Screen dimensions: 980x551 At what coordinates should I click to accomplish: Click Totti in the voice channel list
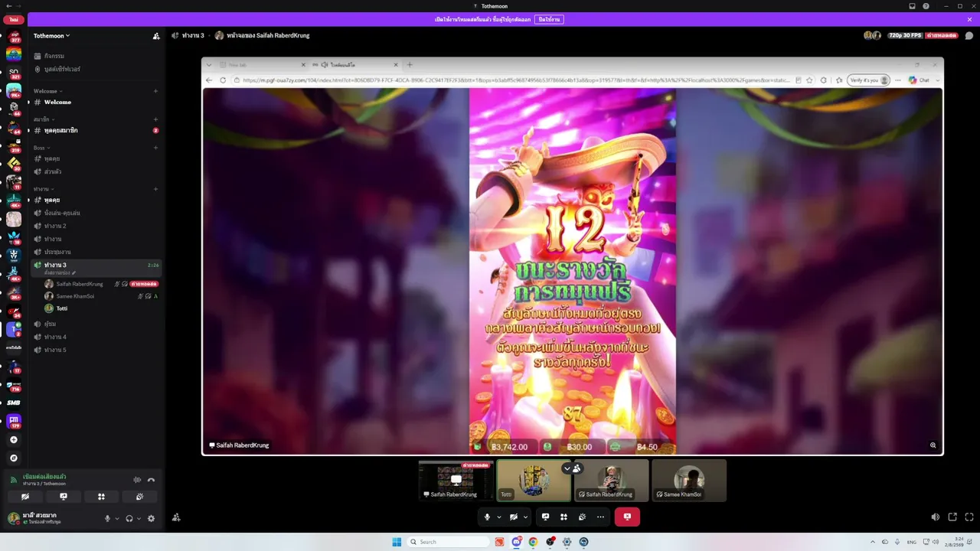102,308
